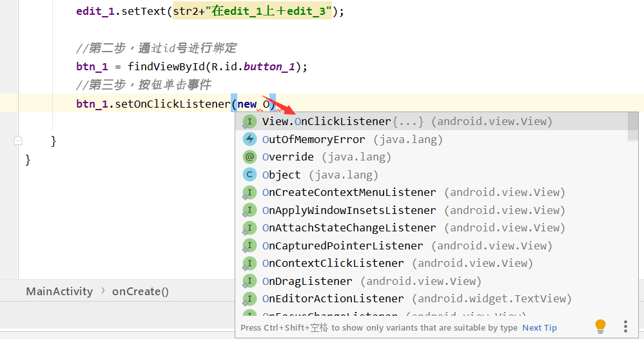Click the edit_1.setText code line
This screenshot has height=339, width=644.
point(210,11)
